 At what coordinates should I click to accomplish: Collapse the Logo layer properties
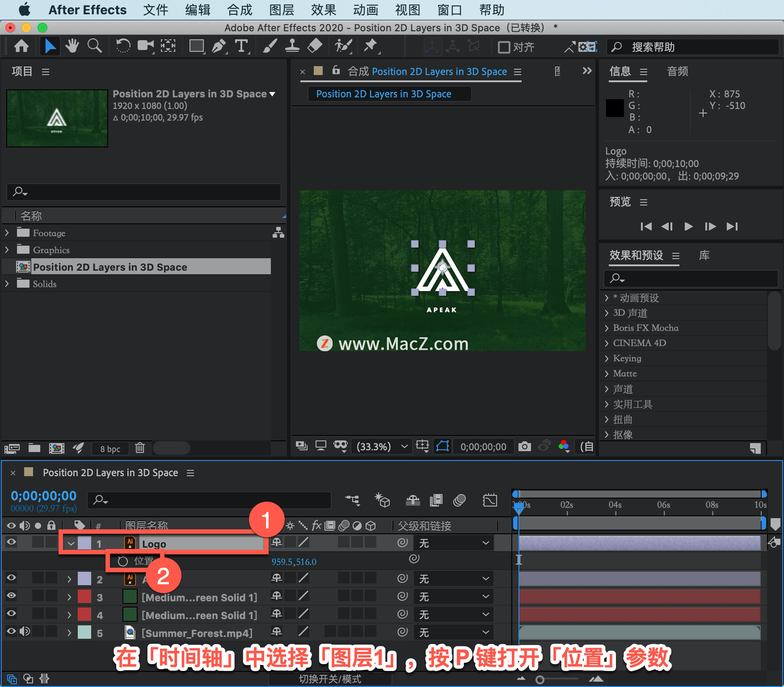(71, 544)
